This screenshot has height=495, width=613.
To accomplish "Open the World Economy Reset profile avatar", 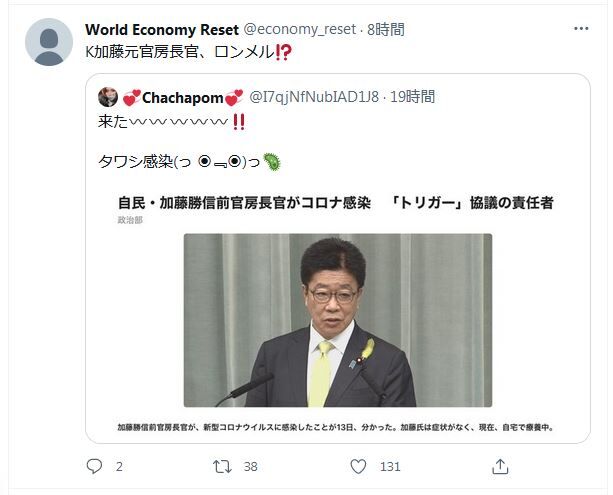I will (x=49, y=42).
